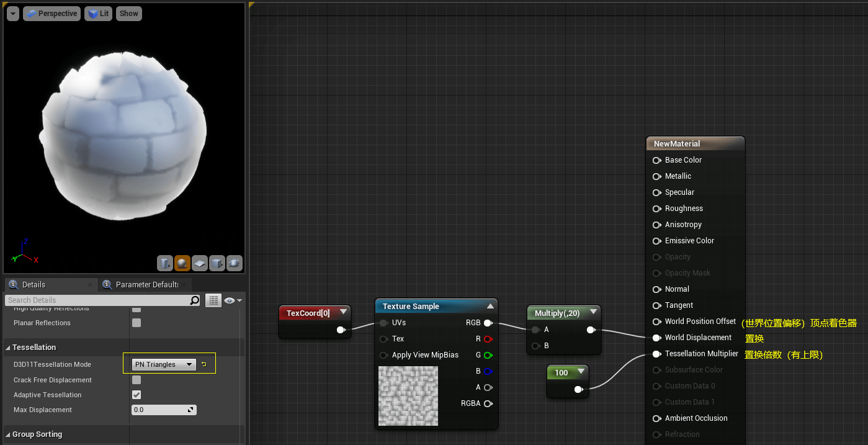Click the Texture Sample RGB output pin
Viewport: 868px width, 445px height.
tap(488, 323)
